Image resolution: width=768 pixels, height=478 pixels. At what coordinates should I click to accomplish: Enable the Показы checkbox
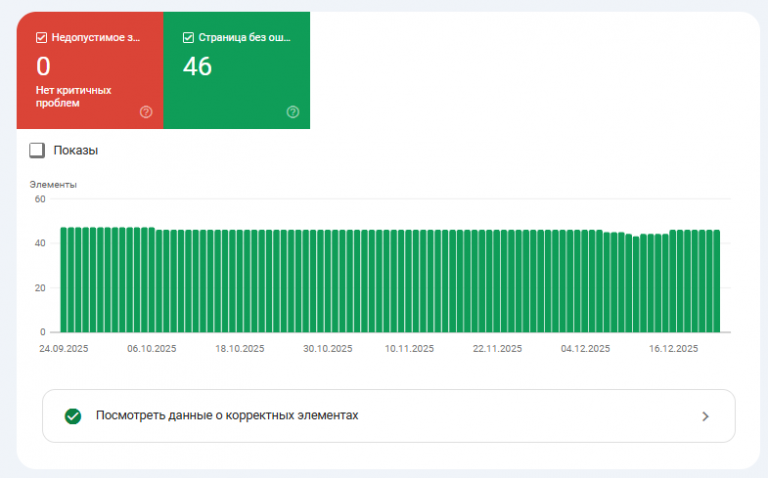click(x=37, y=150)
